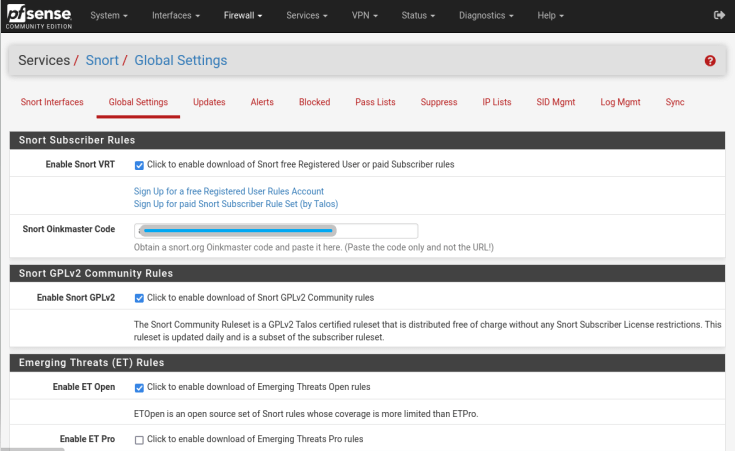
Task: Toggle the Enable Snort GPLv2 checkbox
Action: click(139, 298)
